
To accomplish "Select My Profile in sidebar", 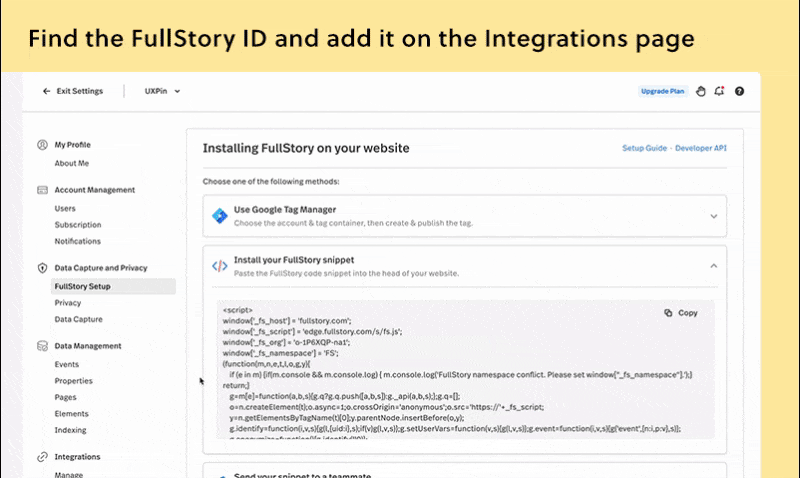I will click(72, 145).
